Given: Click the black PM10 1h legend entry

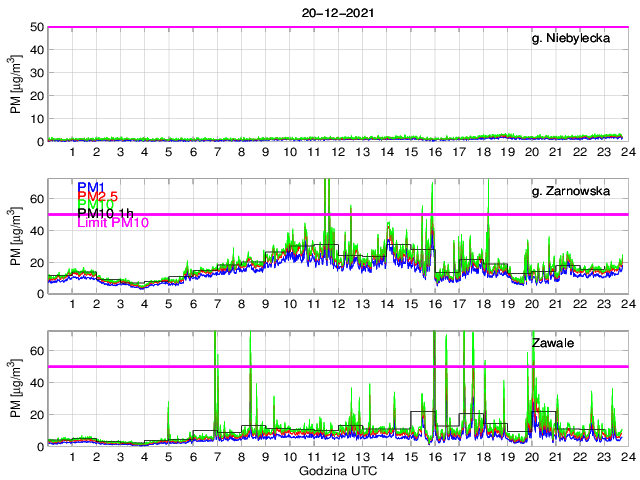Looking at the screenshot, I should click(110, 213).
